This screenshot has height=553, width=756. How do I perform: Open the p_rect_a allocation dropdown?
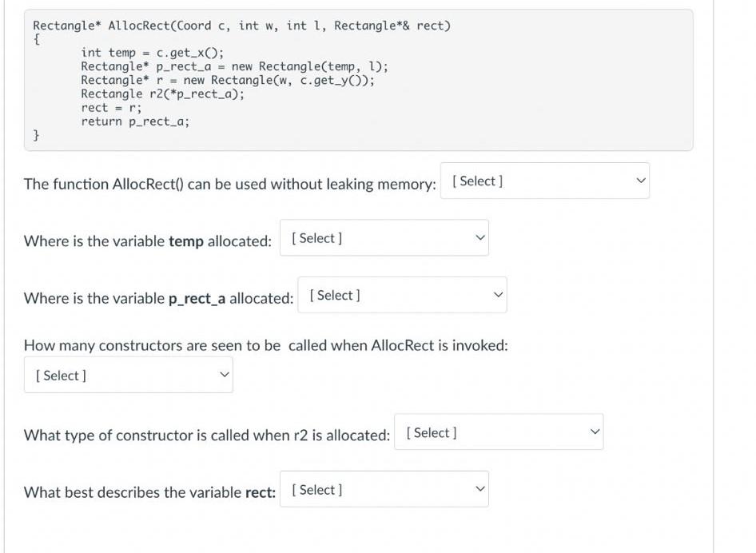(x=404, y=295)
